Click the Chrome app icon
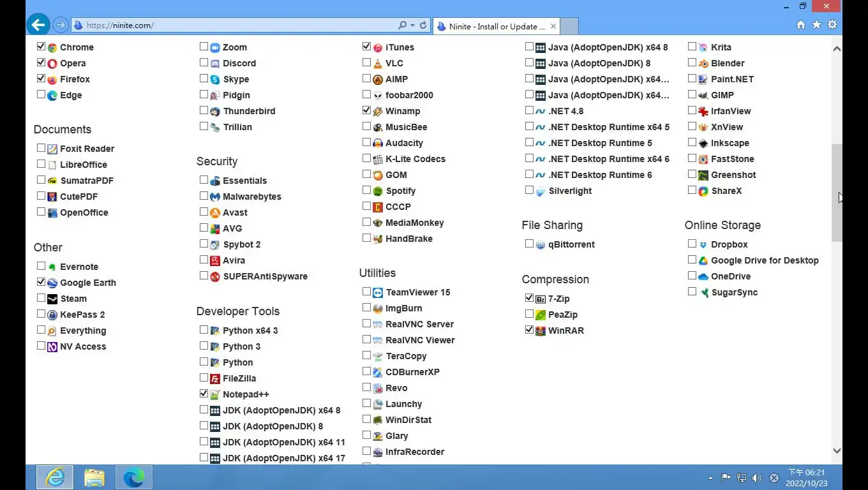The height and width of the screenshot is (490, 868). pyautogui.click(x=52, y=48)
